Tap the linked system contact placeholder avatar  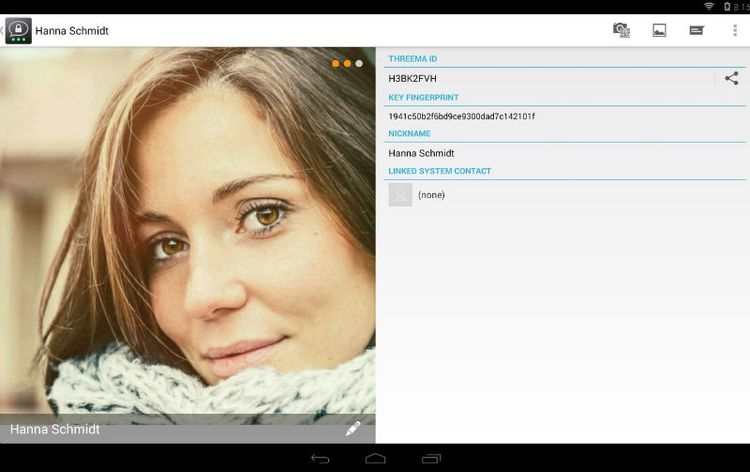pyautogui.click(x=400, y=195)
